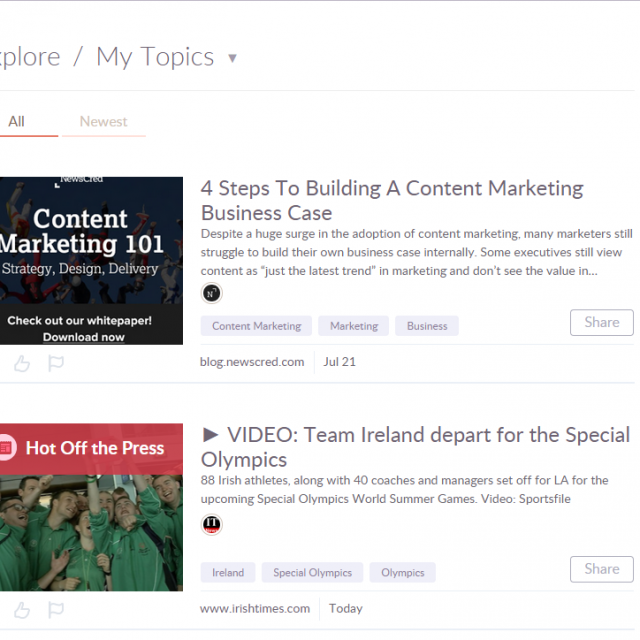Click the 'Today' date text
Image resolution: width=640 pixels, height=640 pixels.
[x=346, y=609]
